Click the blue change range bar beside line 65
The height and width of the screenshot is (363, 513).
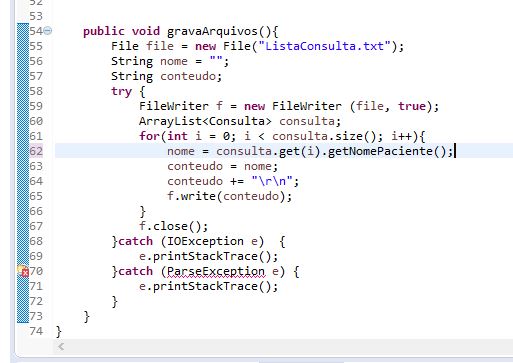click(23, 196)
